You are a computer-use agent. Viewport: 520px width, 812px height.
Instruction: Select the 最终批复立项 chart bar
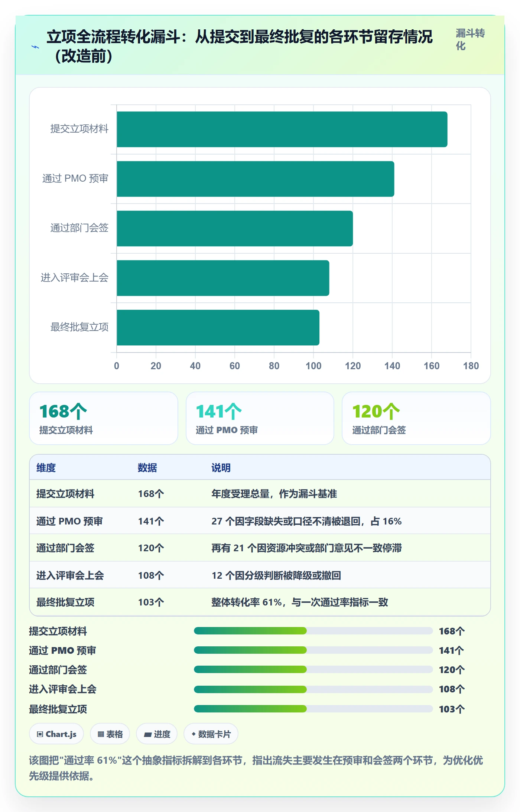pos(218,328)
